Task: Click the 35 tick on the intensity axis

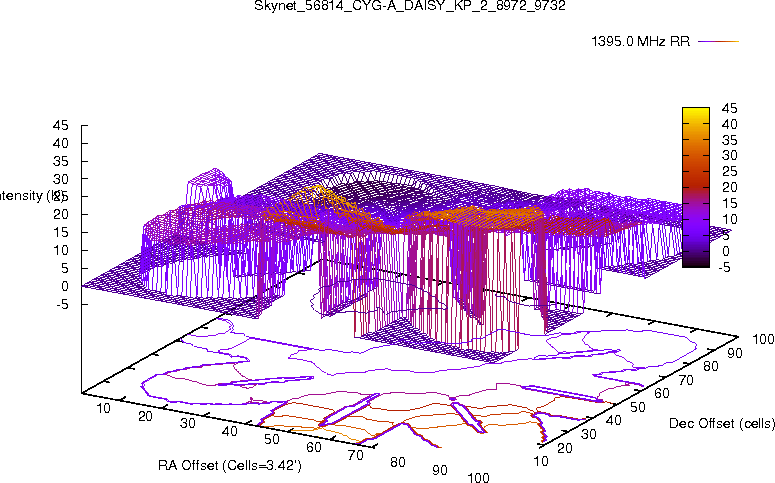Action: point(60,161)
